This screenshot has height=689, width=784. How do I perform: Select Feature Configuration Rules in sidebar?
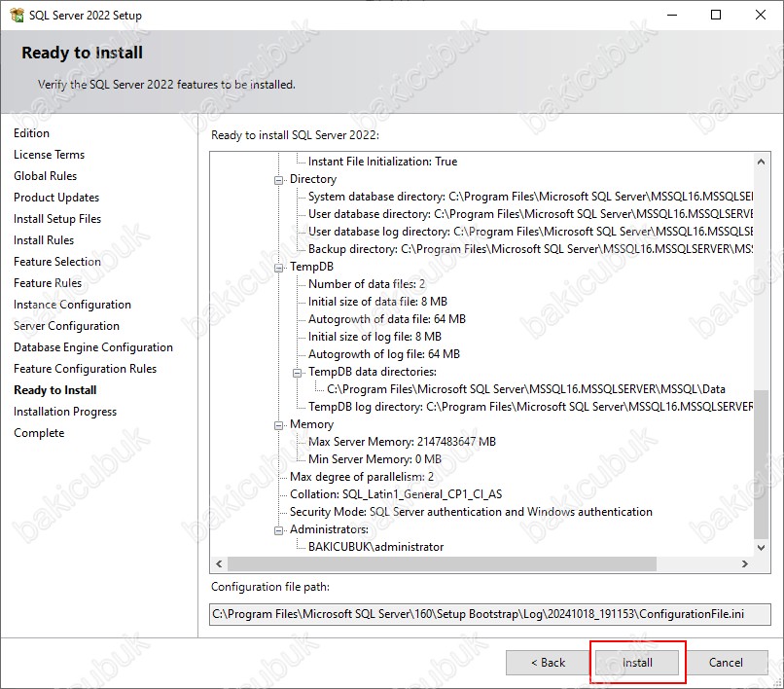click(x=85, y=369)
